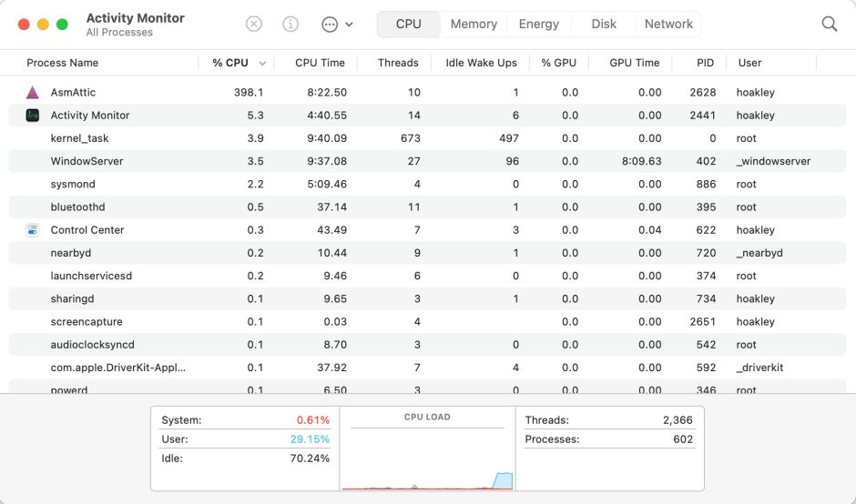Switch to the CPU tab
This screenshot has width=856, height=504.
coord(408,24)
